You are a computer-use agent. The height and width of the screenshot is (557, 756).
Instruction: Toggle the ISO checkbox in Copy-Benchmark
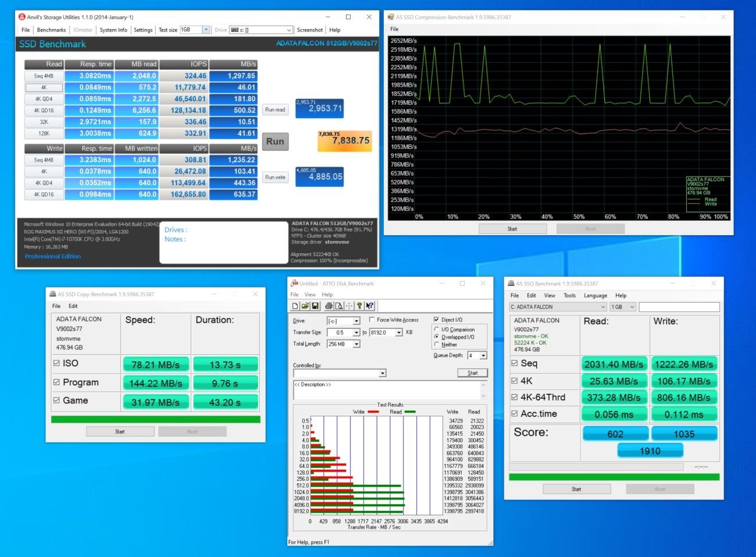pos(56,363)
